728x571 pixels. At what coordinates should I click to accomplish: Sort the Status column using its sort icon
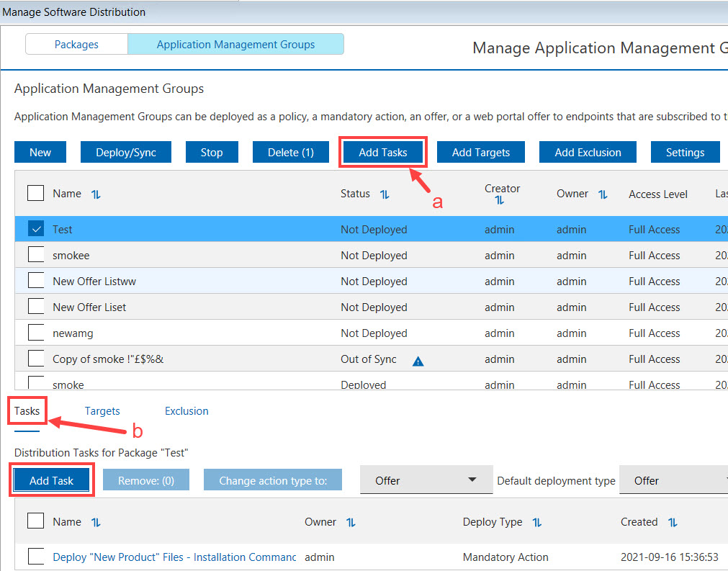click(385, 194)
